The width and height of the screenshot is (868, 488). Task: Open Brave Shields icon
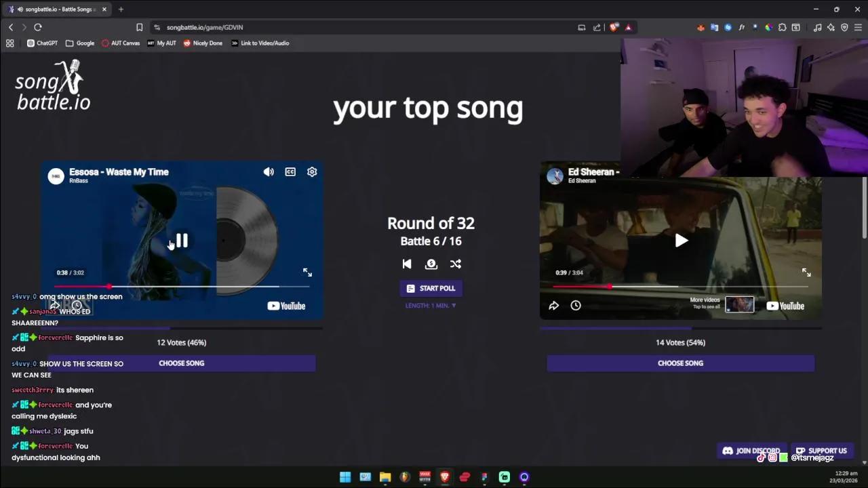click(x=614, y=27)
